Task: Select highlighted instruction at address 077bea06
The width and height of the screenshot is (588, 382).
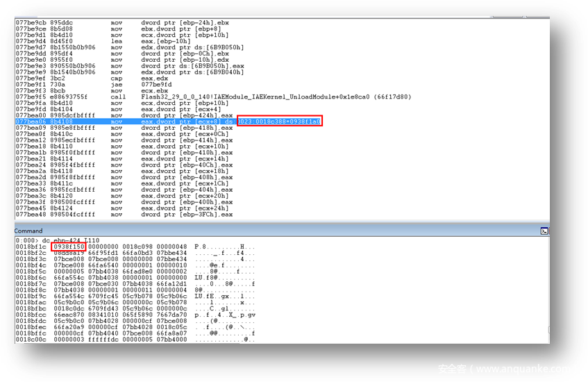Action: coord(125,122)
